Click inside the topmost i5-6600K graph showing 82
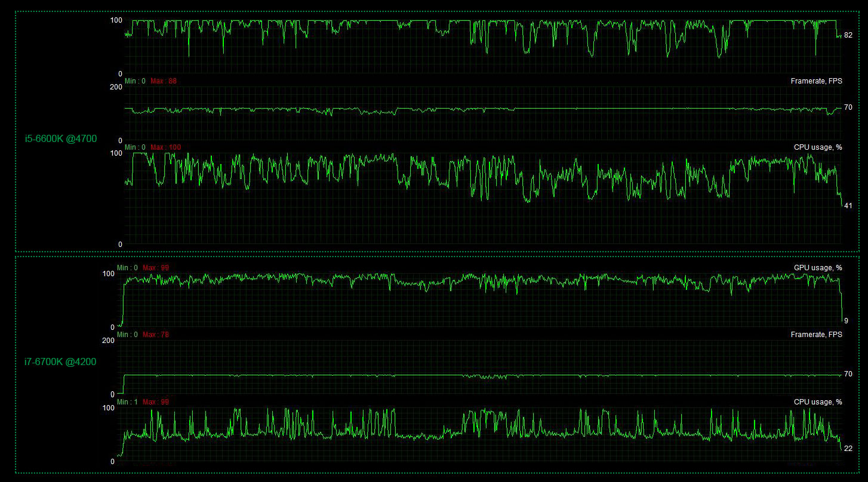 click(x=482, y=47)
